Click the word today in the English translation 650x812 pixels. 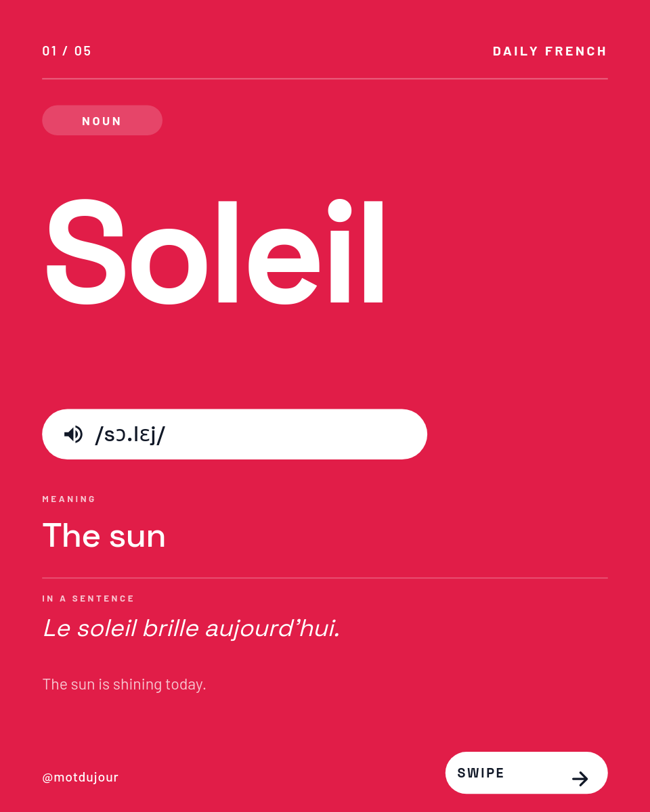[186, 685]
